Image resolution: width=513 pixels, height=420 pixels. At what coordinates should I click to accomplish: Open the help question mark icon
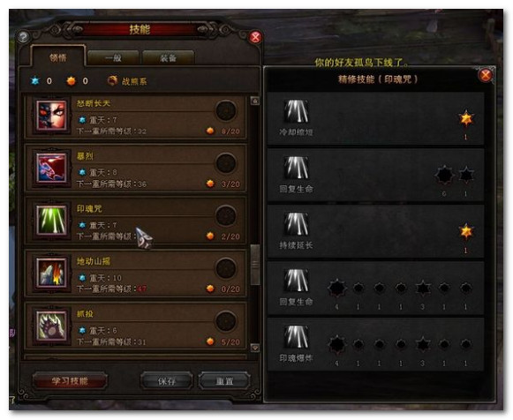pyautogui.click(x=24, y=36)
